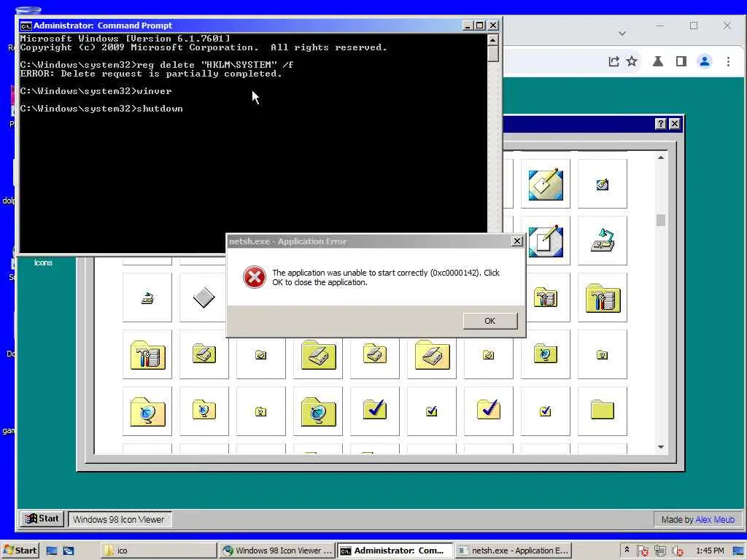Screen dimensions: 747x560
Task: Select the large globe folder left of the dark checkmark folder
Action: (318, 411)
